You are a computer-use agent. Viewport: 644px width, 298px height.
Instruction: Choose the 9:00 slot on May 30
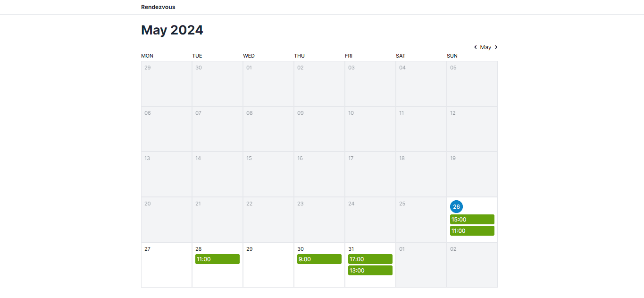[319, 259]
